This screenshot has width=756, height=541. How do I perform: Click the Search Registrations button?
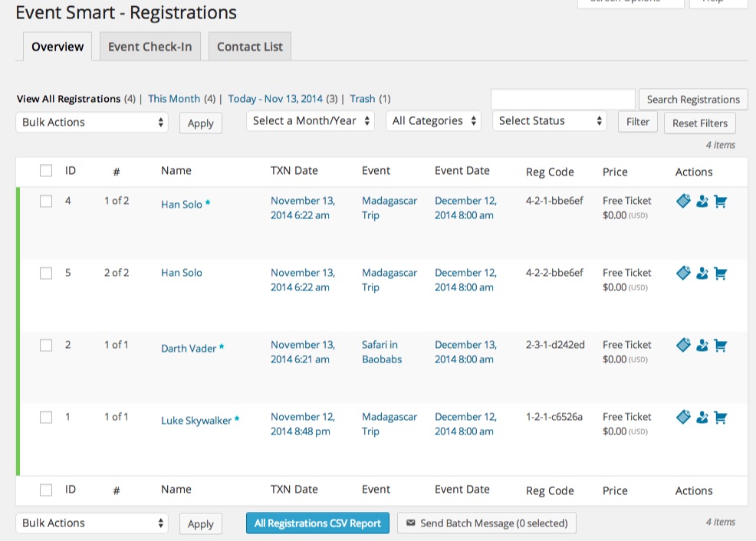(693, 100)
